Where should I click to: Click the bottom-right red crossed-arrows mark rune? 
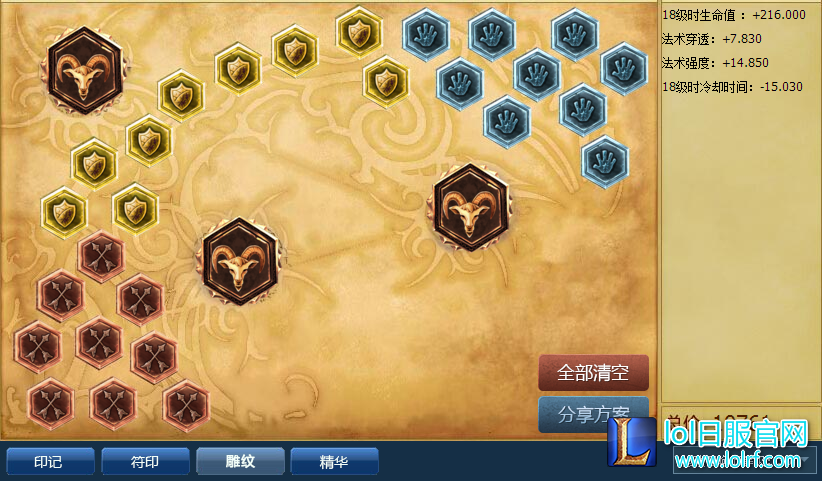[186, 406]
